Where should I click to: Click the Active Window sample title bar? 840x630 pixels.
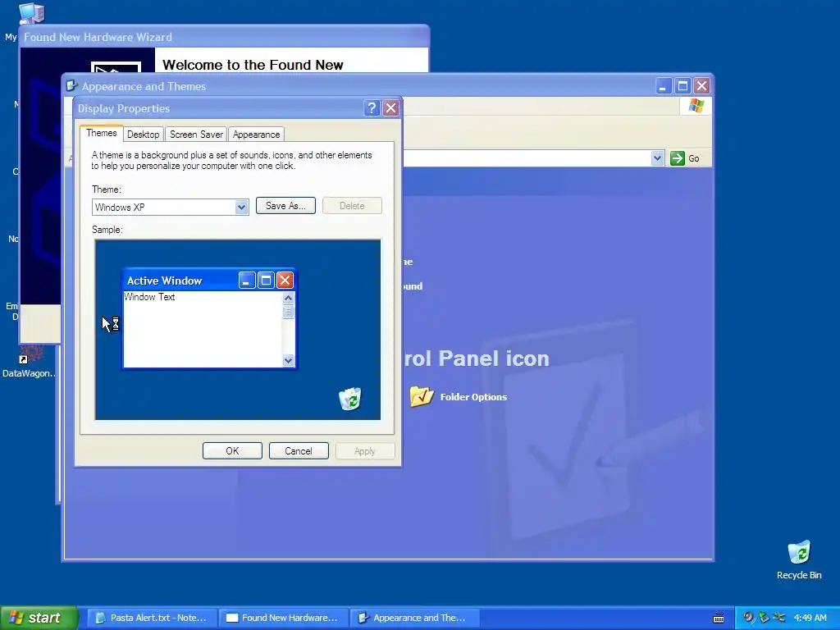tap(209, 281)
